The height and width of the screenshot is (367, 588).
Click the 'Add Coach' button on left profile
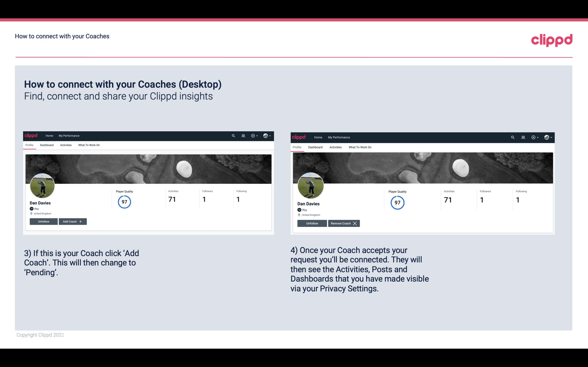coord(72,221)
